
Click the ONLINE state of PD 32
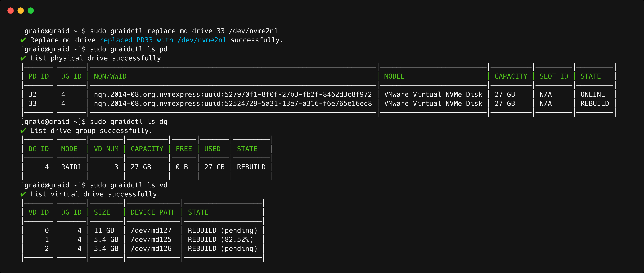pyautogui.click(x=593, y=94)
